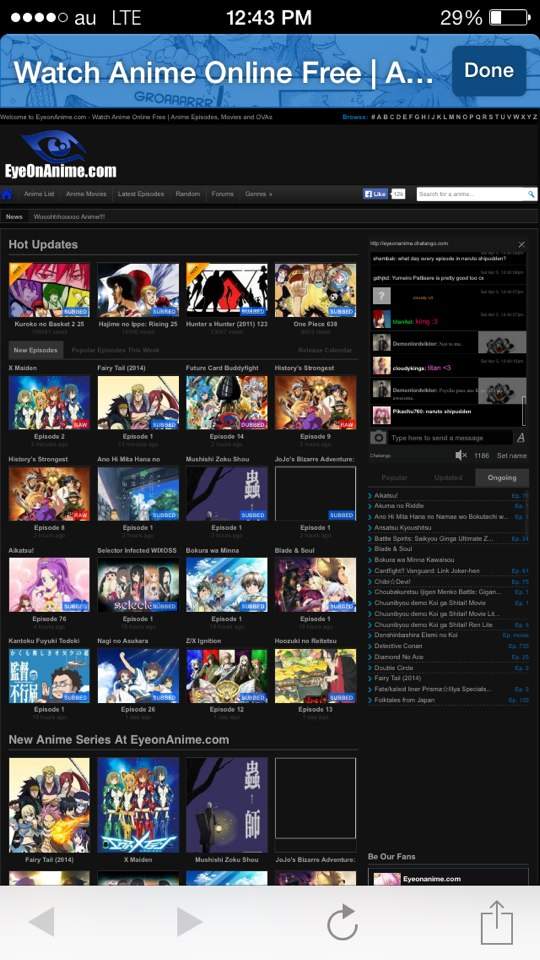
Task: Open Mushishi Zoku Shou Episode 1 thumbnail
Action: [227, 493]
